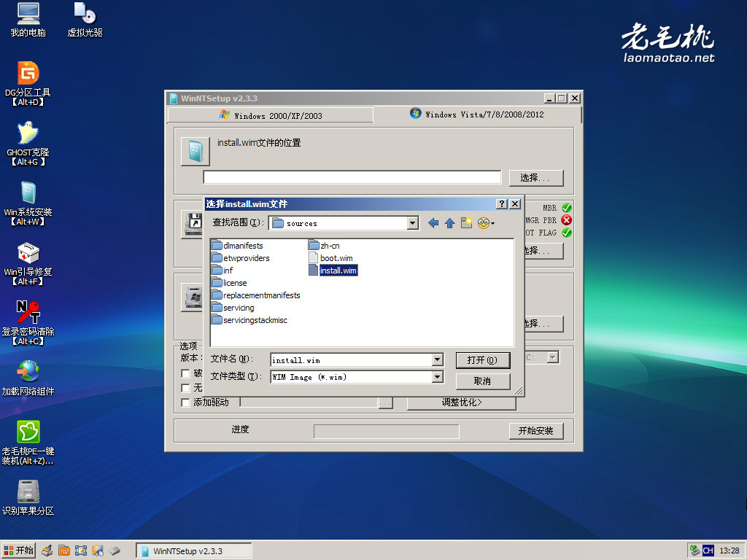747x560 pixels.
Task: Click the install.wim location icon button
Action: [x=196, y=152]
